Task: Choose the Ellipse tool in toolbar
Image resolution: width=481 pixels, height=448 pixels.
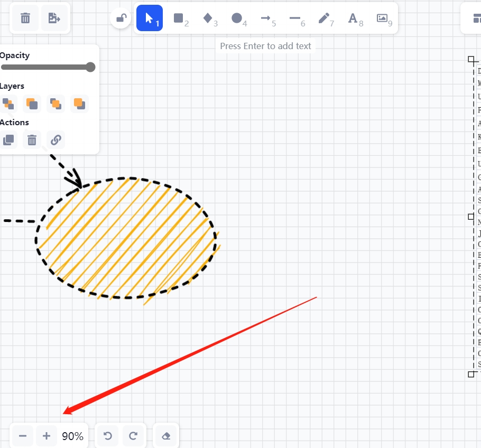Action: (237, 18)
